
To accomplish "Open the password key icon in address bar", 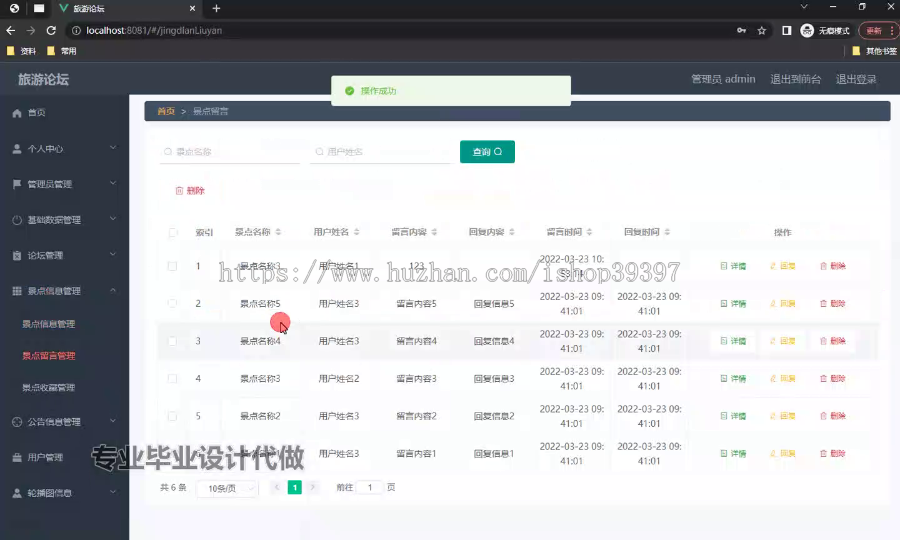I will coord(742,30).
